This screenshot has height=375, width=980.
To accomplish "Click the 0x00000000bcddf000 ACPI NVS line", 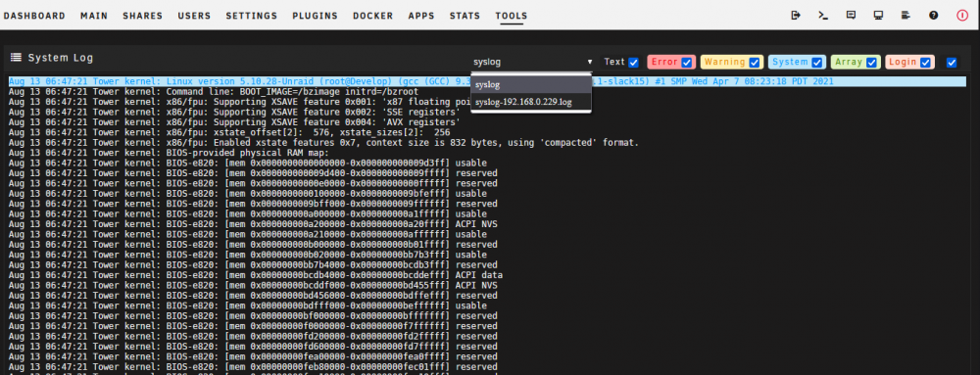I will click(253, 285).
